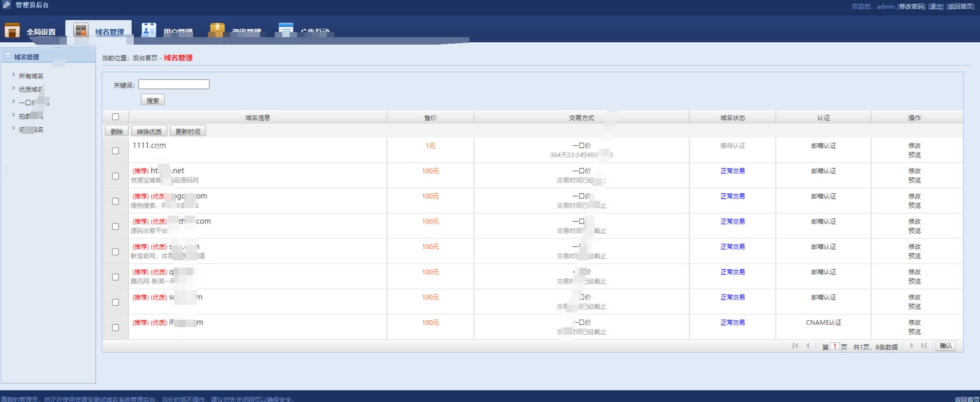This screenshot has width=980, height=402.
Task: Collapse the 域名管理 sidebar section
Action: (8, 56)
